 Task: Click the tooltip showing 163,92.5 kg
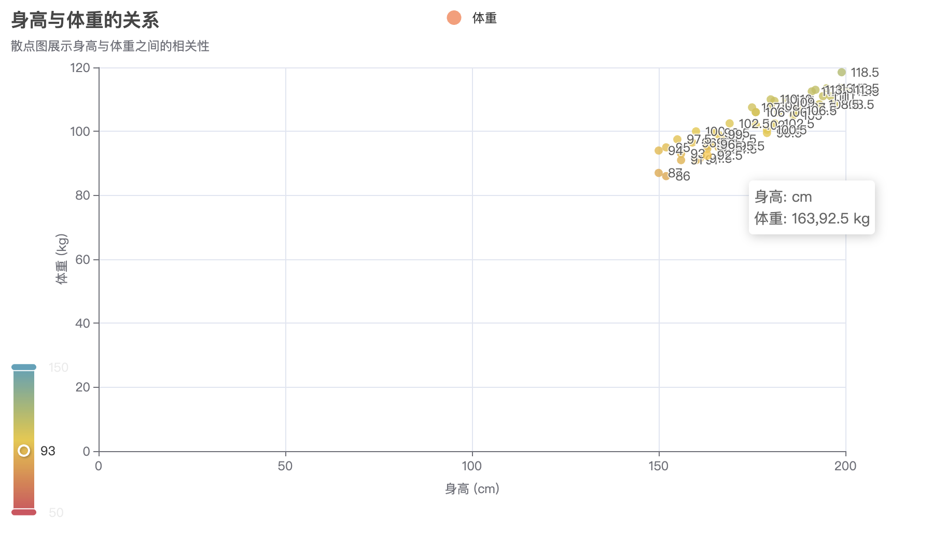click(812, 207)
